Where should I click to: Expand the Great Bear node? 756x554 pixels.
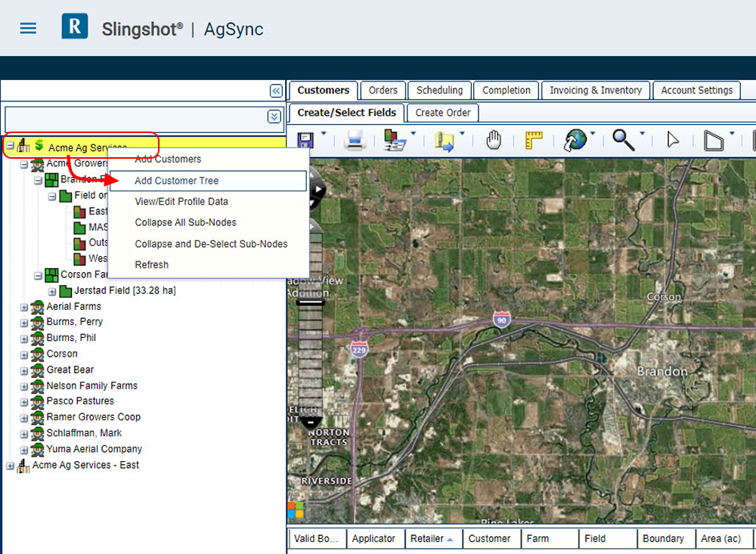(24, 371)
